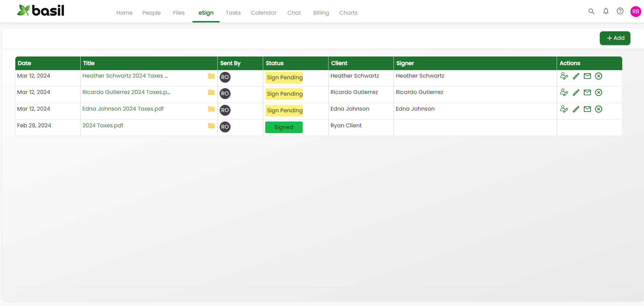Click the basil logo
This screenshot has height=306, width=644.
coord(41,11)
